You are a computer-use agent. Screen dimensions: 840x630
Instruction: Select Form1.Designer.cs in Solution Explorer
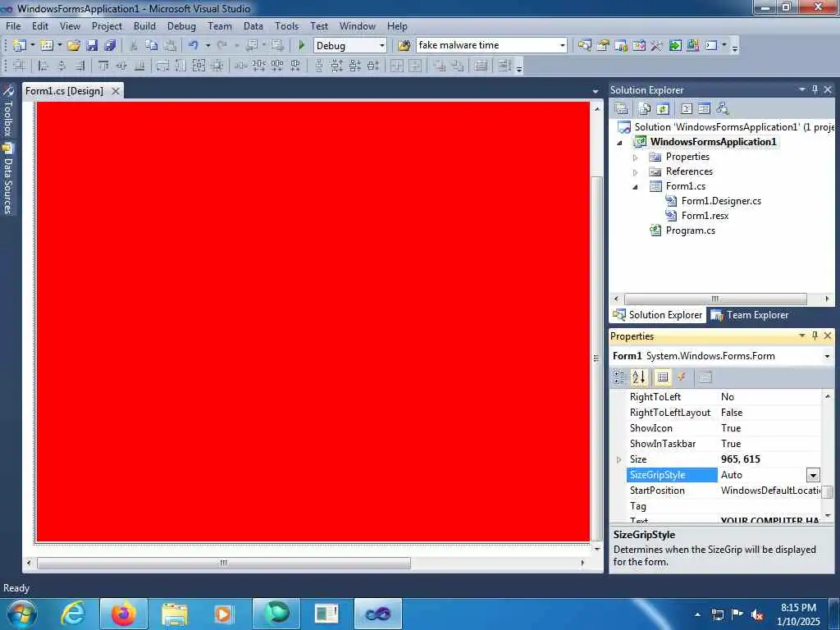[x=720, y=201]
